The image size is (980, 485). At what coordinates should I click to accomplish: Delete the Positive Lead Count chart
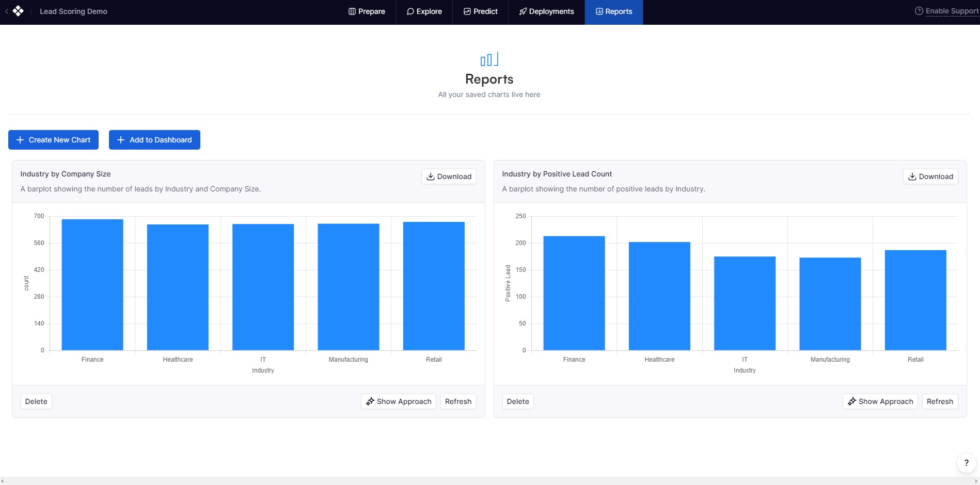(518, 401)
